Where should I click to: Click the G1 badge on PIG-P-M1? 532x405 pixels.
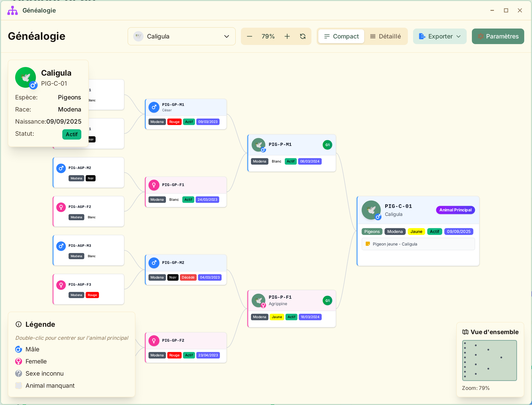click(327, 145)
